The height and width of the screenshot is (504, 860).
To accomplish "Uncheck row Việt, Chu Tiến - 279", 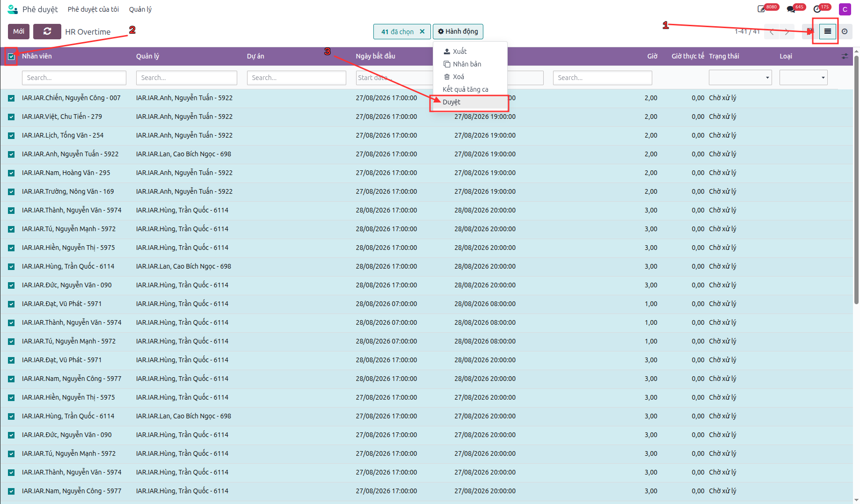I will point(11,117).
